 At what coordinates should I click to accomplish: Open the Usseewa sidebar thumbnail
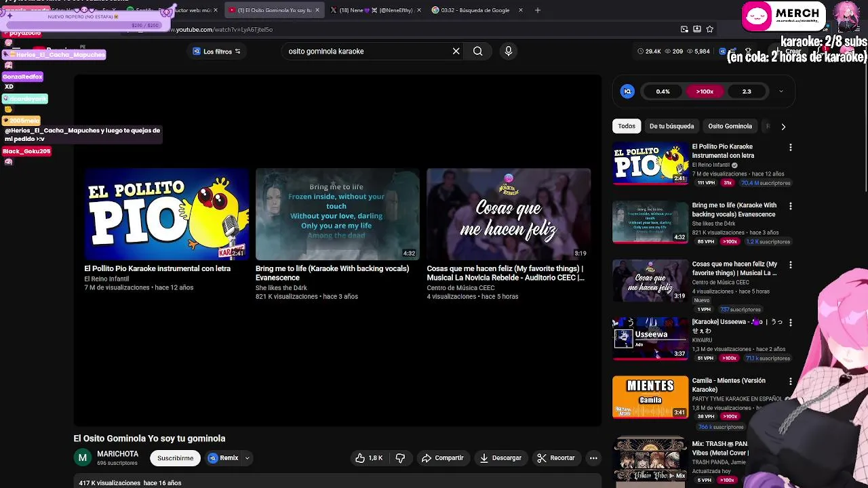(x=650, y=338)
